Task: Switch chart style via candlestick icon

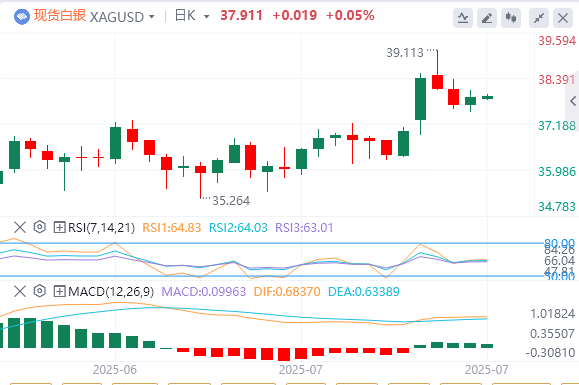Action: pyautogui.click(x=511, y=18)
